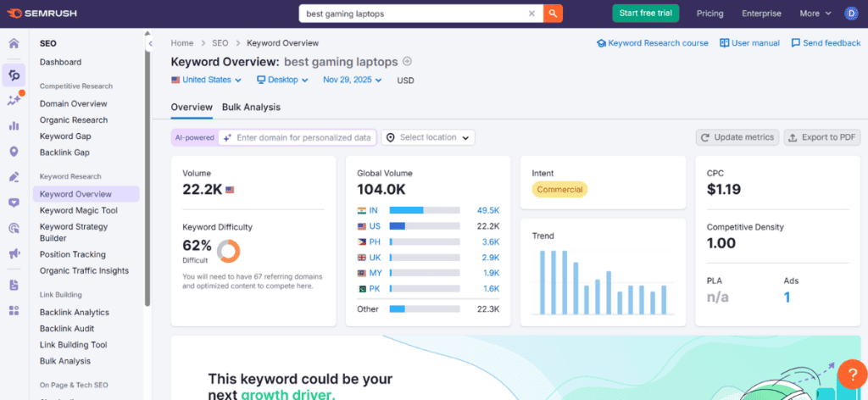
Task: Open the Content pencil icon in rail
Action: click(14, 177)
